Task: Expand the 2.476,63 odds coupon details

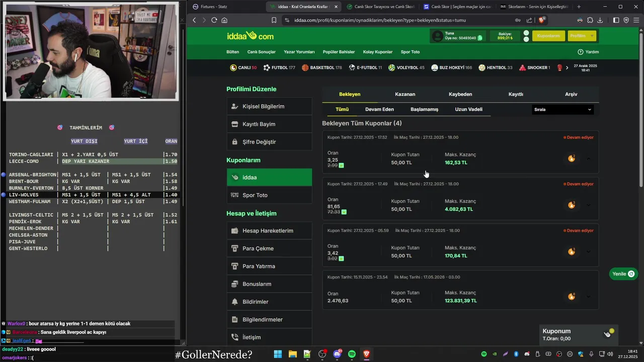Action: (589, 296)
